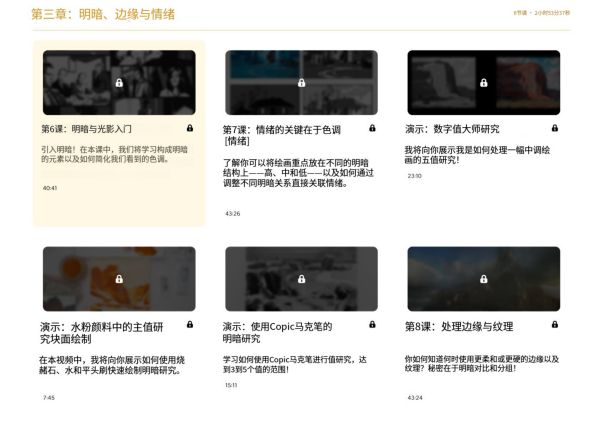Click description starting 我将向你展示我是如何处理
Viewport: 600px width, 423px height.
[x=478, y=155]
